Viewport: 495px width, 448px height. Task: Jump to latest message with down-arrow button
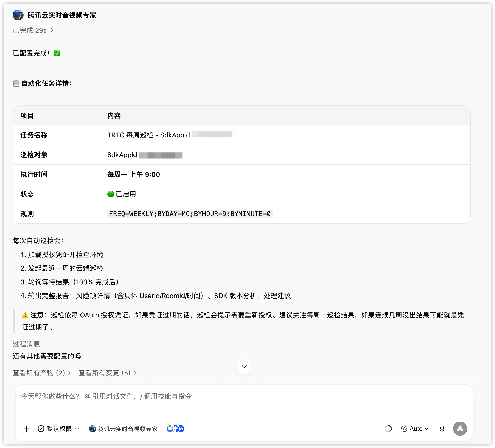[x=244, y=367]
